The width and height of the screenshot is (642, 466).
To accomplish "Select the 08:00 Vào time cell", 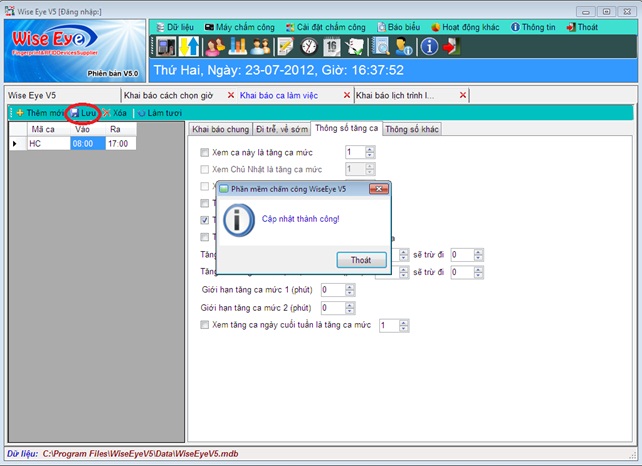I will coord(88,144).
